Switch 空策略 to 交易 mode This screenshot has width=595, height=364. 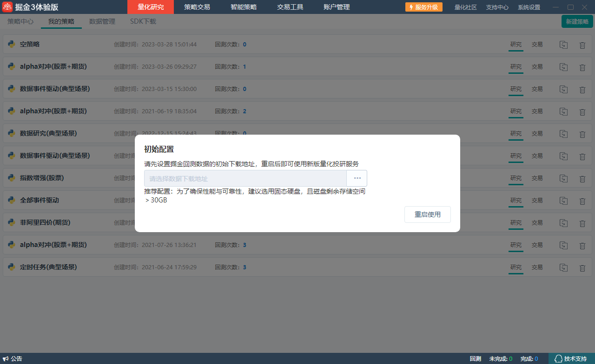pyautogui.click(x=537, y=45)
